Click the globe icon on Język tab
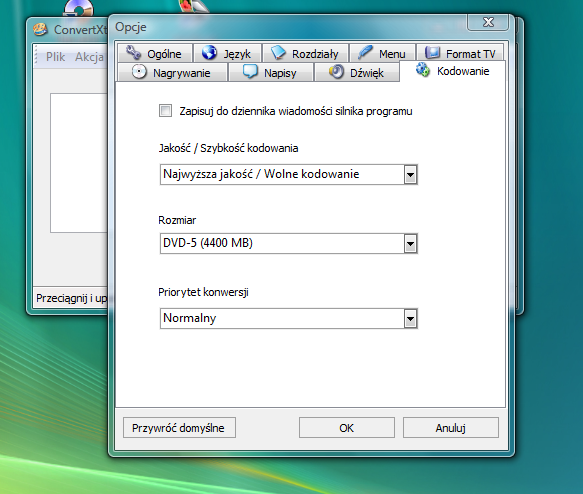 pos(209,52)
